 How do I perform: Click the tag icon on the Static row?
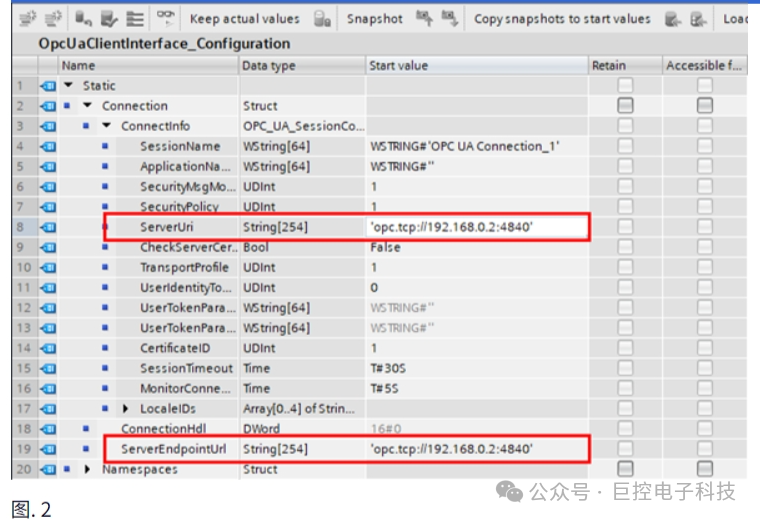tap(48, 86)
